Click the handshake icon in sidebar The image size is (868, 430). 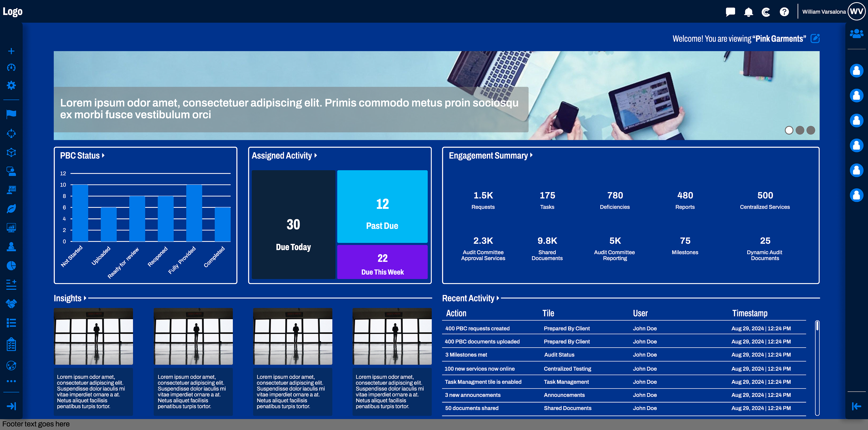[12, 303]
